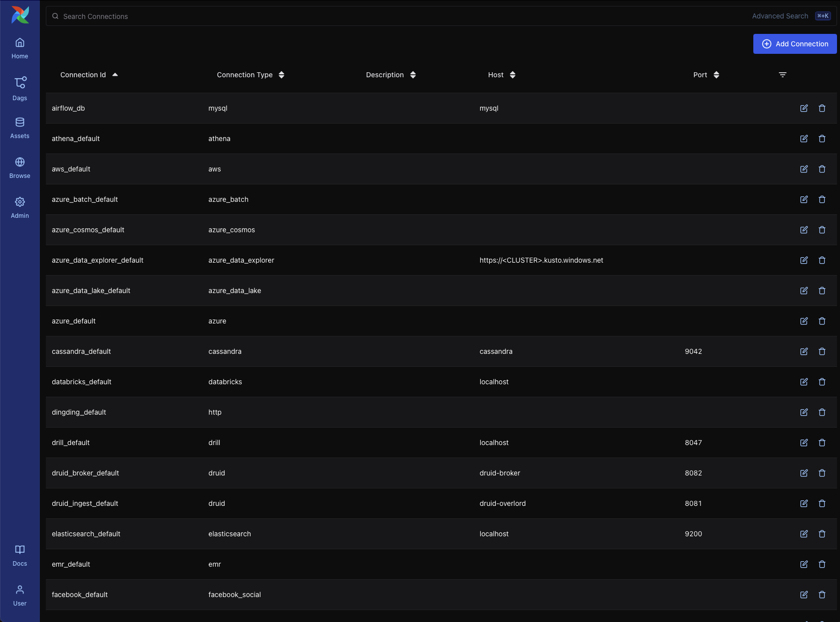Delete the druid_broker_default connection
840x622 pixels.
[822, 473]
